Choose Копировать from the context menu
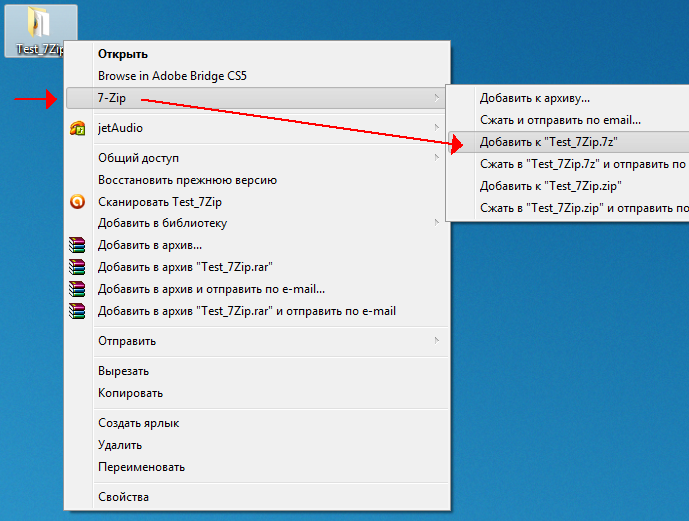The width and height of the screenshot is (689, 521). point(257,393)
